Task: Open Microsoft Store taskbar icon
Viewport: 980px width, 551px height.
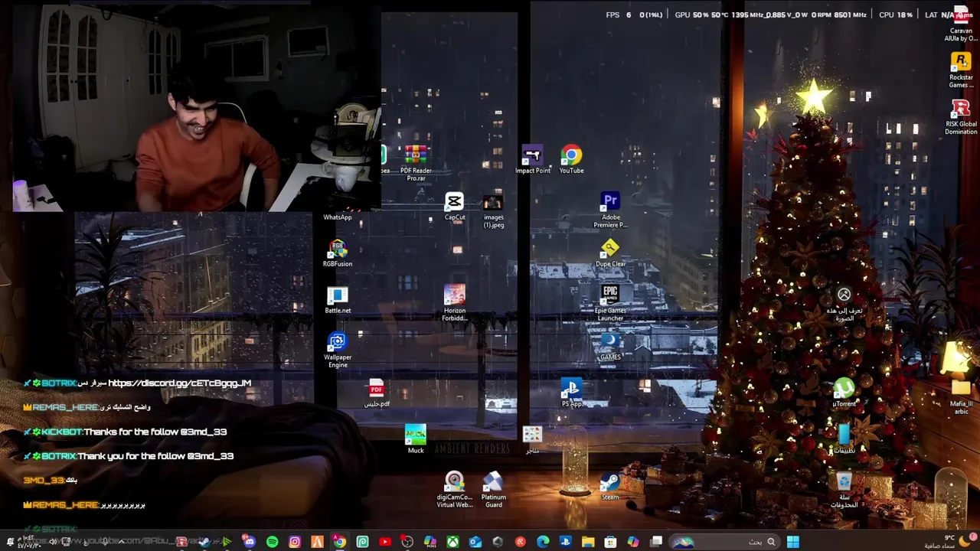Action: (x=610, y=542)
